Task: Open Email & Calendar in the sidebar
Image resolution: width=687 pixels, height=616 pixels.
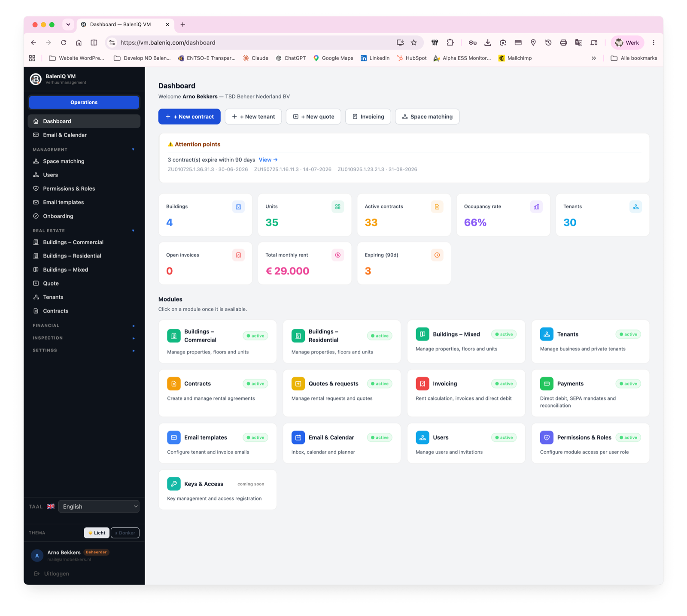Action: tap(84, 135)
